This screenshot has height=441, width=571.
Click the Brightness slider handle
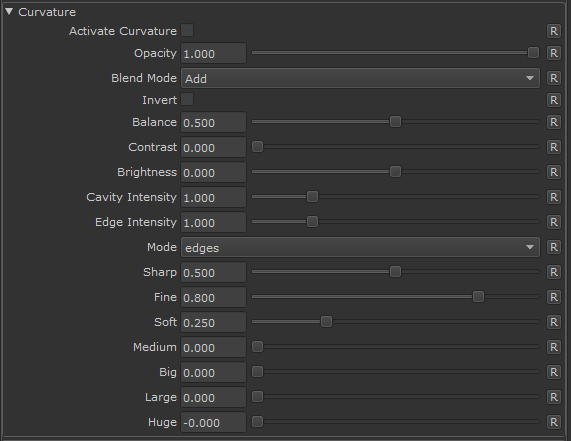pyautogui.click(x=395, y=172)
